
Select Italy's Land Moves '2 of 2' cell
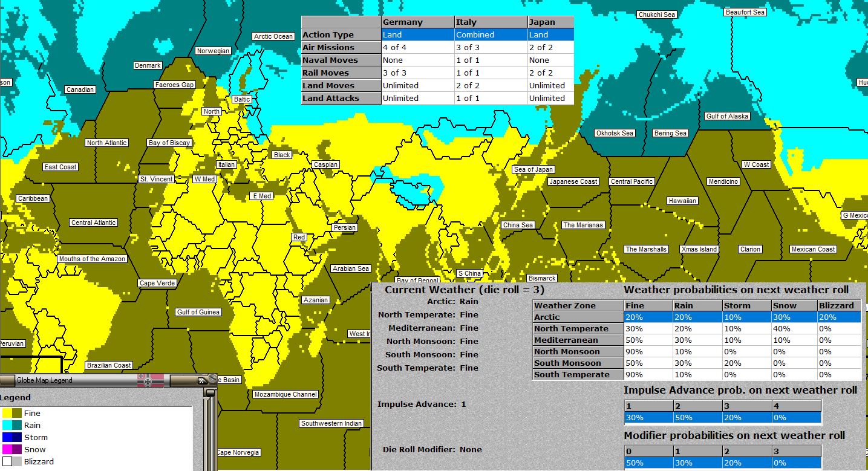click(491, 86)
